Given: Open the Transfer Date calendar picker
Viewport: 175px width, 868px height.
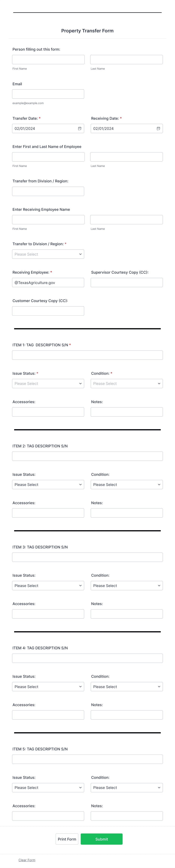Looking at the screenshot, I should point(80,128).
